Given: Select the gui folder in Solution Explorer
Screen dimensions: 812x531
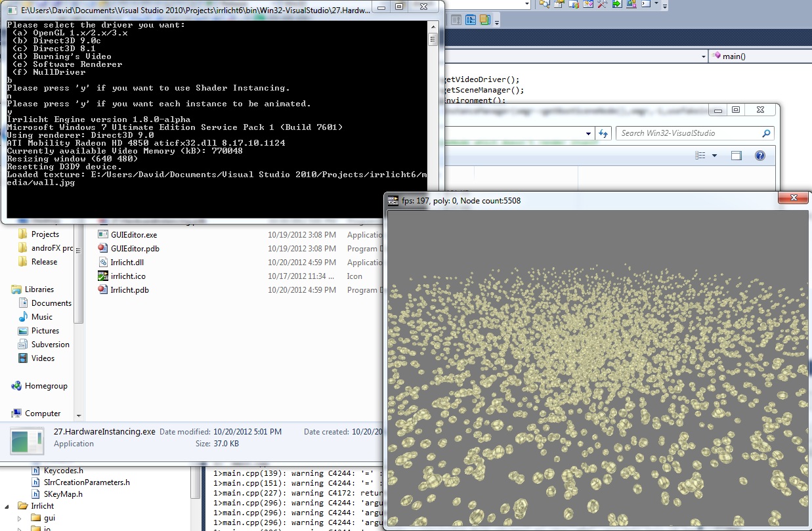Looking at the screenshot, I should (49, 518).
